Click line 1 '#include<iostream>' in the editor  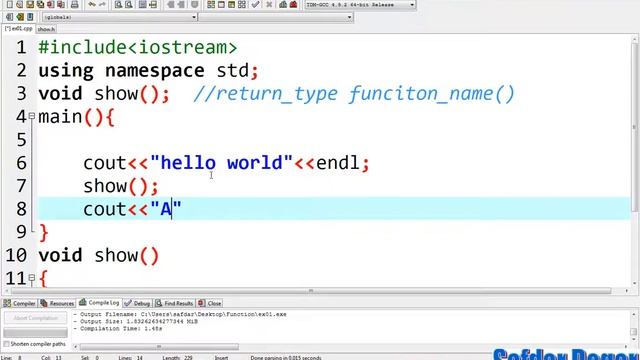138,47
